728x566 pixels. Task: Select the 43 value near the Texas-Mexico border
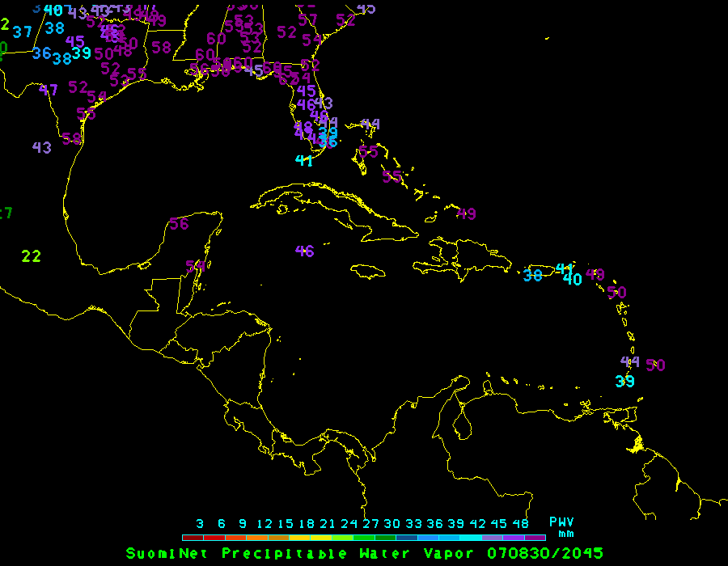coord(42,148)
